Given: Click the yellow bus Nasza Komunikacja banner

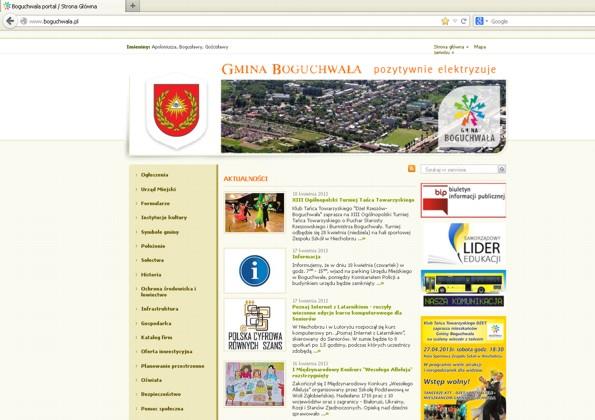Looking at the screenshot, I should point(463,288).
